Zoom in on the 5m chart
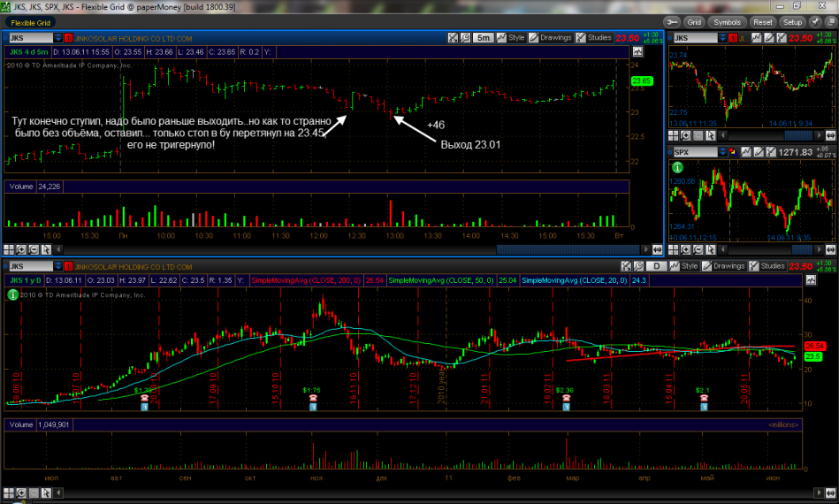Screen dimensions: 839x504 [21, 249]
